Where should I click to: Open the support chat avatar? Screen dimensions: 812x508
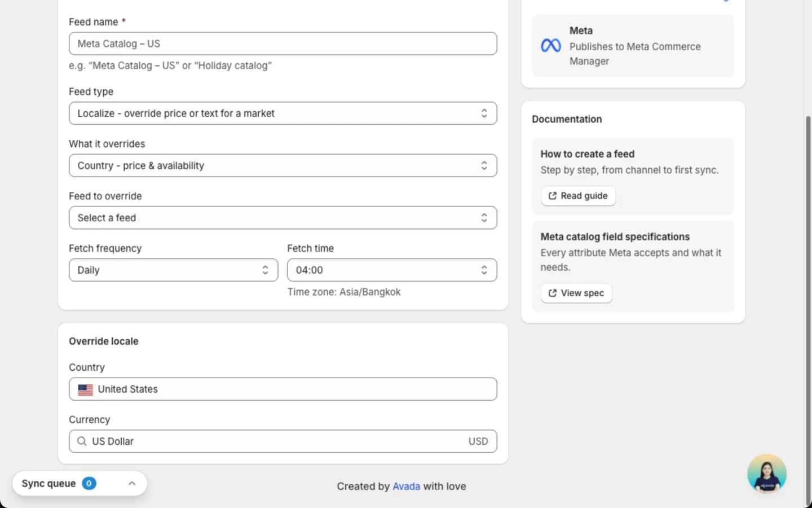tap(767, 474)
